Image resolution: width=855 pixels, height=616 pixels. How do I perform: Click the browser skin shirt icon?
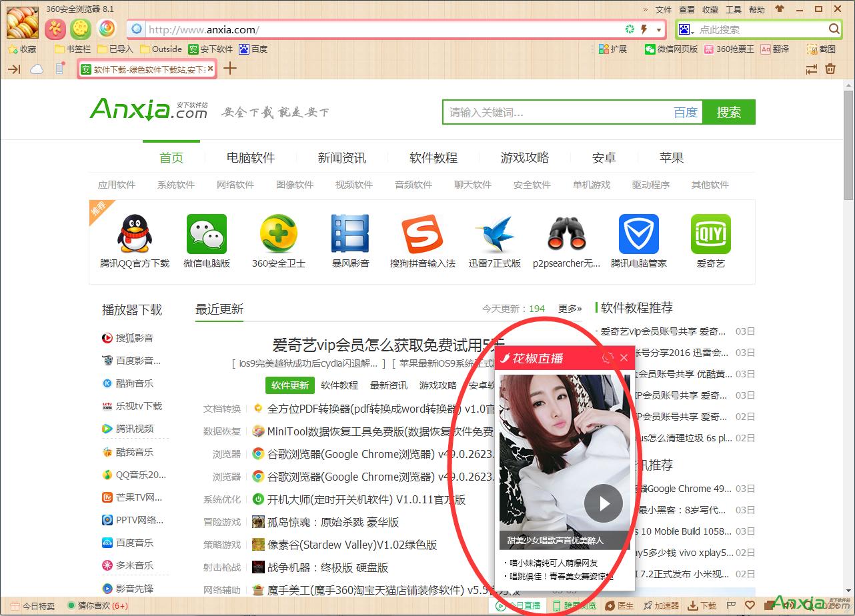(780, 9)
